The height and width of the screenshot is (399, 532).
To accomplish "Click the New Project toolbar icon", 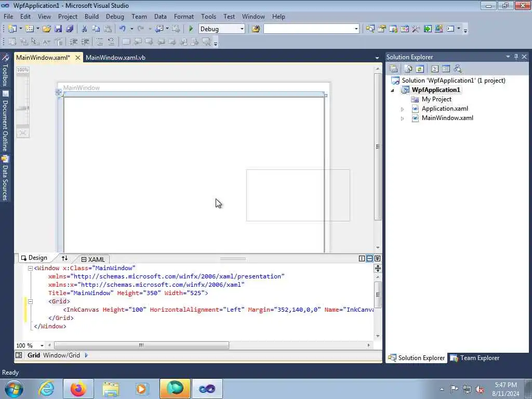I will coord(12,29).
